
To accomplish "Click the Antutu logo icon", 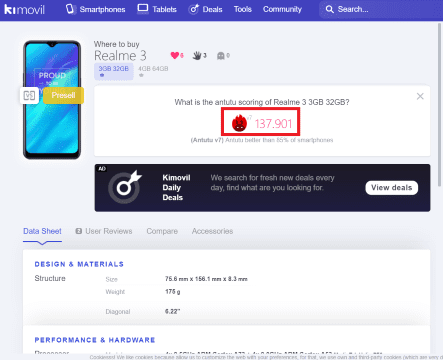I will (239, 123).
